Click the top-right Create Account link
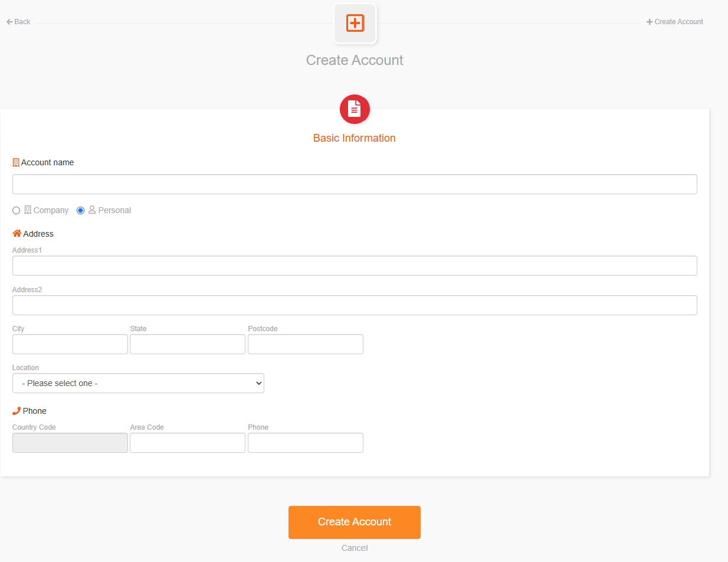Screen dimensions: 728x562 [675, 22]
